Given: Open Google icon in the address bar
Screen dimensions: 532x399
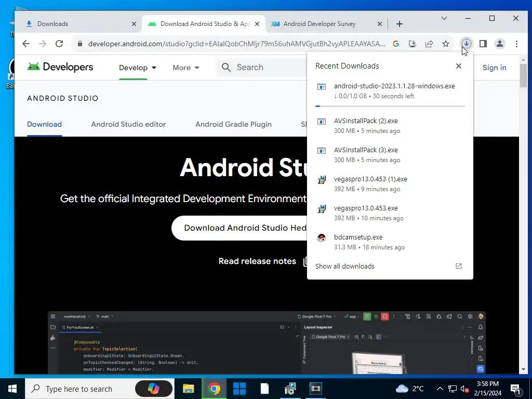Looking at the screenshot, I should click(x=395, y=44).
